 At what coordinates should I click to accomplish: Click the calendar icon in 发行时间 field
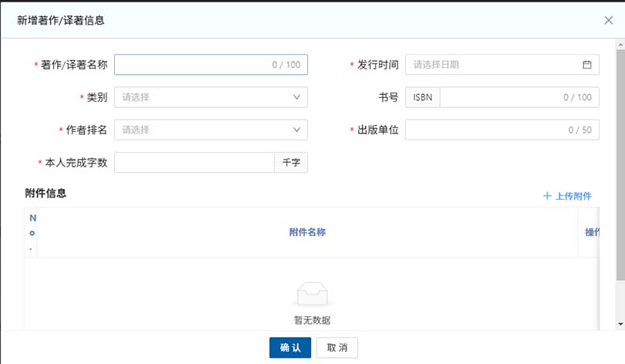tap(586, 65)
